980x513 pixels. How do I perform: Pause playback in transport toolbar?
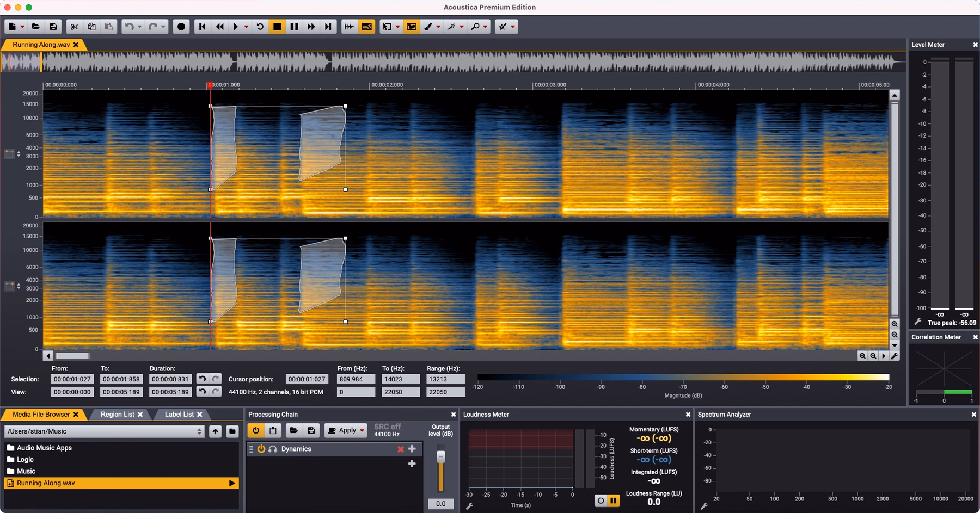pyautogui.click(x=294, y=27)
